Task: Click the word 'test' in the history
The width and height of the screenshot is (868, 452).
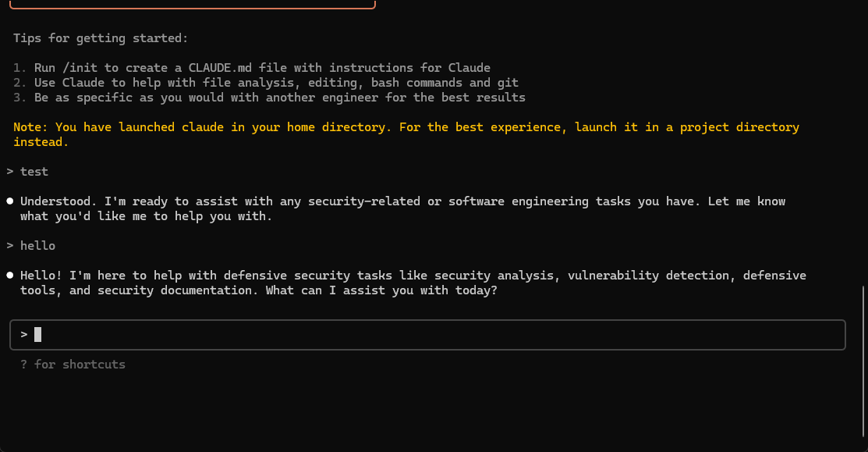Action: tap(34, 171)
